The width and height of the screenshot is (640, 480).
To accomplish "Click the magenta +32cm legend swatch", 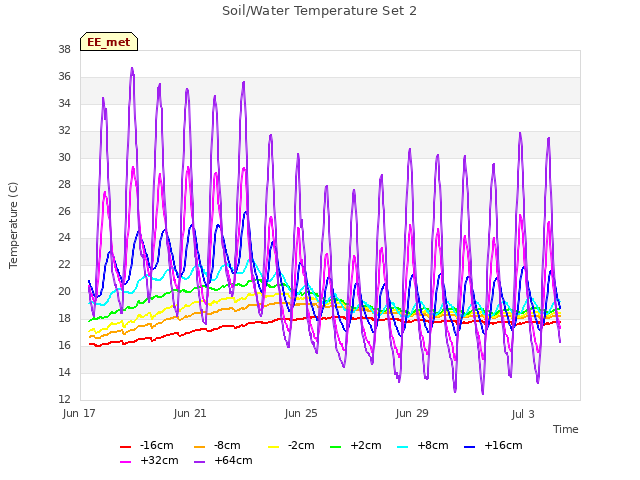I will [x=125, y=462].
